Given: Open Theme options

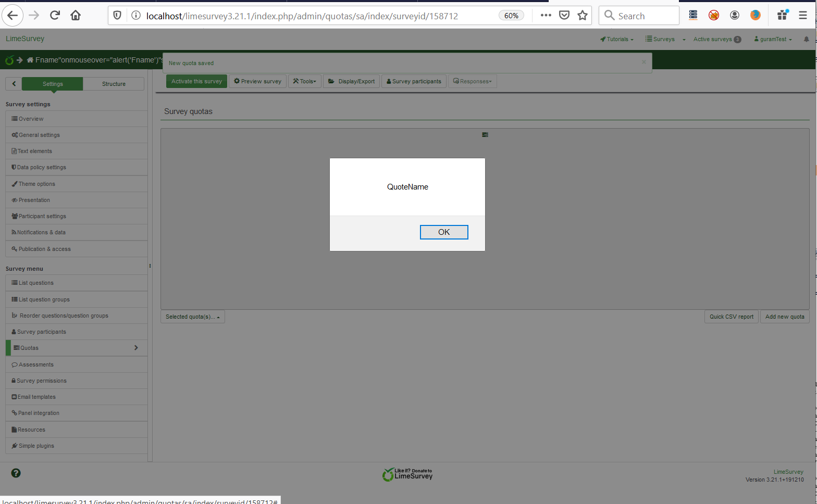Looking at the screenshot, I should click(x=77, y=184).
